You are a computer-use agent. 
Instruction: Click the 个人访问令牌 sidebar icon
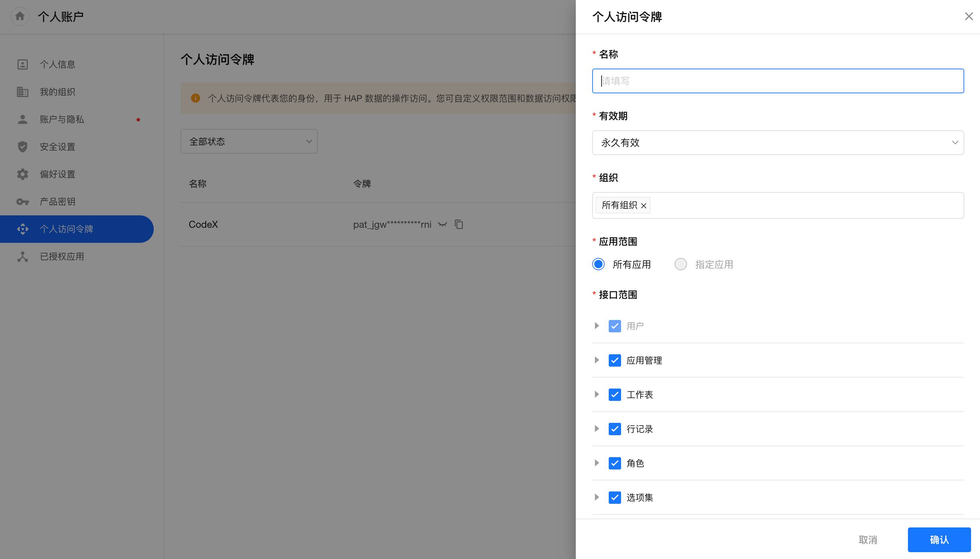23,229
